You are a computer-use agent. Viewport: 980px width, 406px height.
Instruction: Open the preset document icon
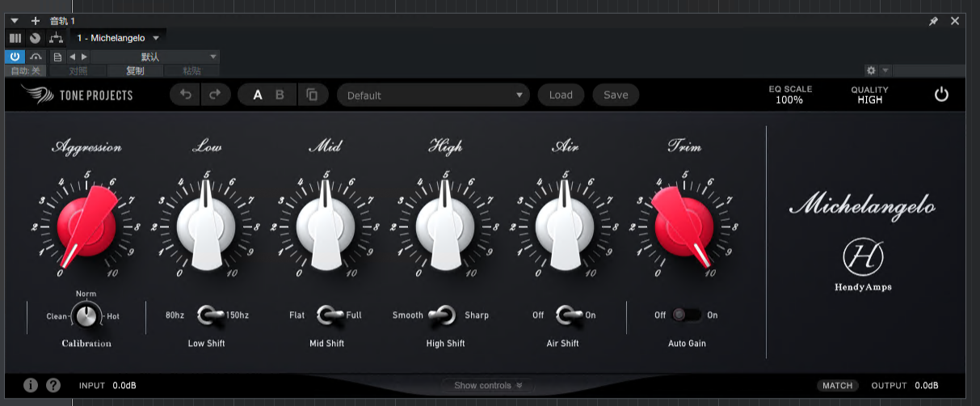pyautogui.click(x=57, y=57)
